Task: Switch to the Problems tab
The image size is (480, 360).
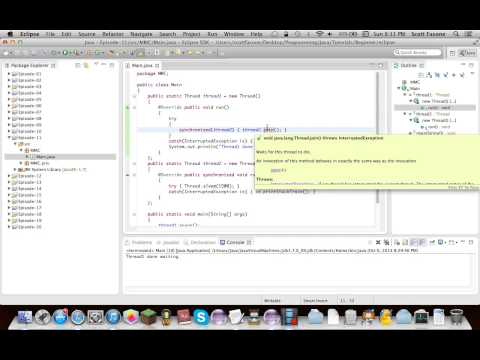Action: point(139,242)
